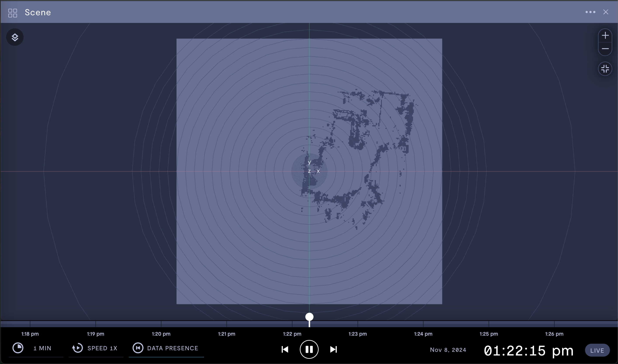The image size is (618, 364).
Task: Skip to the next frame
Action: point(333,349)
